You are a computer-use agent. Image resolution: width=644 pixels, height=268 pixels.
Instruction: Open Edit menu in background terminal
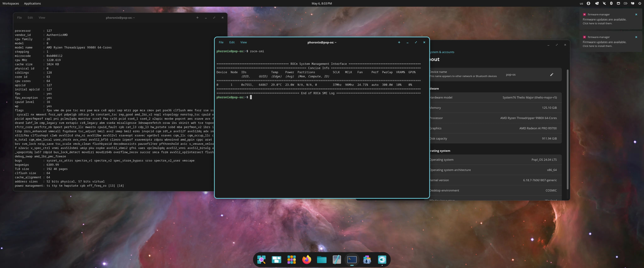point(30,17)
